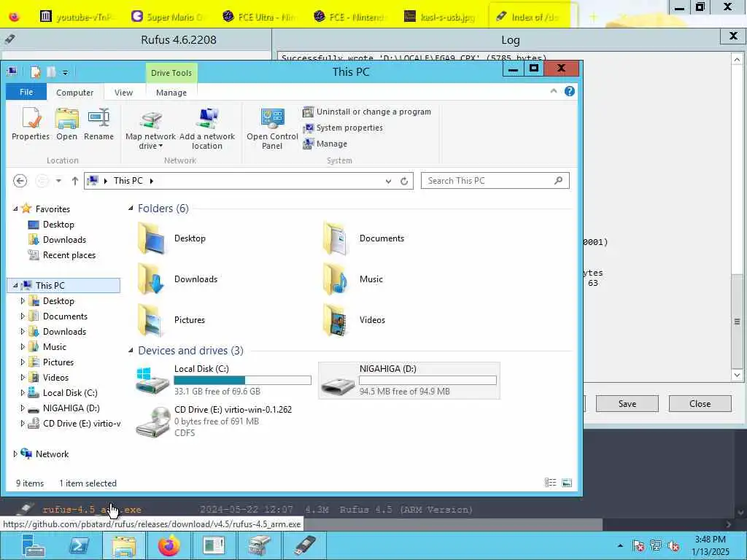Screen dimensions: 747x560
Task: Open Properties in the Computer ribbon
Action: (31, 124)
